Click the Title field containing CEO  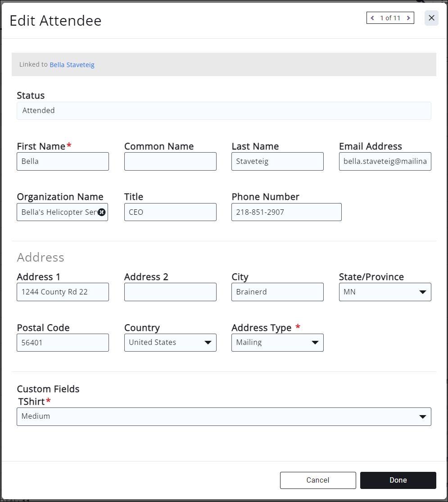point(170,212)
